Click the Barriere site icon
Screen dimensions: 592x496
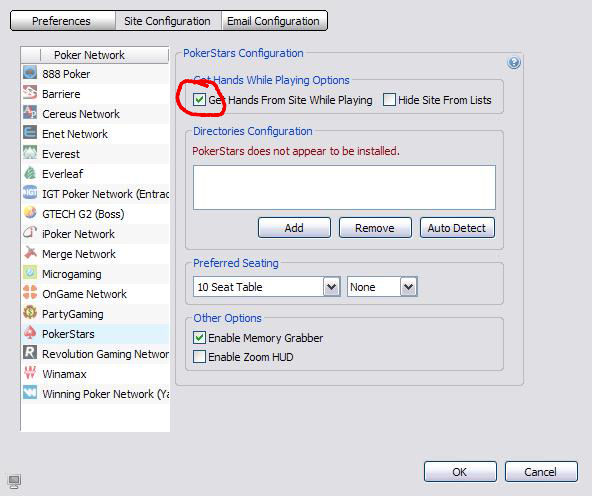[30, 93]
